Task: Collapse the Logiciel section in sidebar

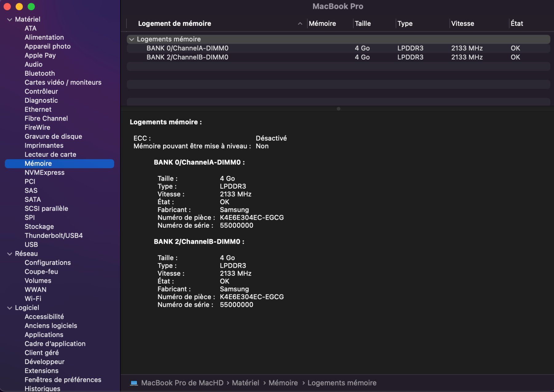Action: tap(10, 308)
